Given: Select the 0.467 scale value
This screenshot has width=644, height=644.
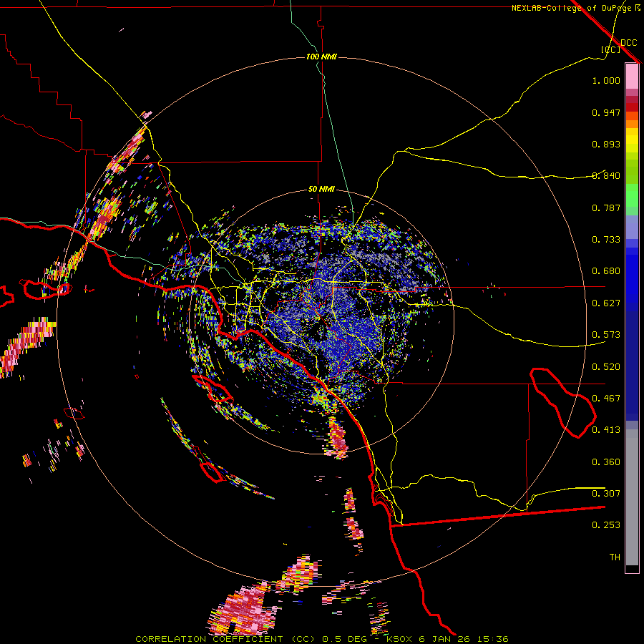Looking at the screenshot, I should [606, 399].
